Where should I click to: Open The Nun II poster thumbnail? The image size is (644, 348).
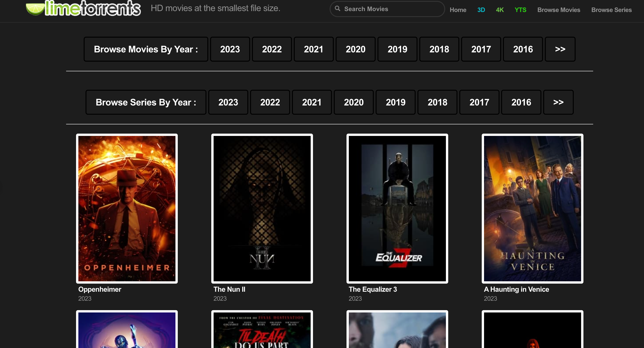click(x=262, y=208)
